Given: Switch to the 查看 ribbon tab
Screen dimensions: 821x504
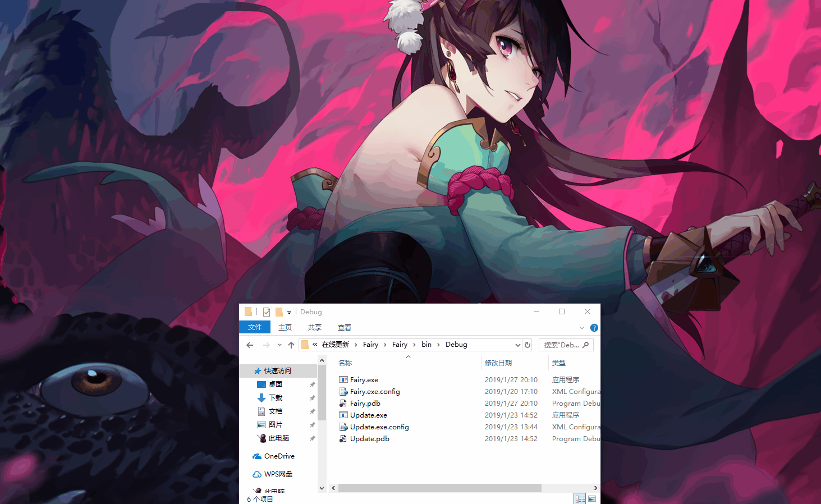Looking at the screenshot, I should 345,327.
